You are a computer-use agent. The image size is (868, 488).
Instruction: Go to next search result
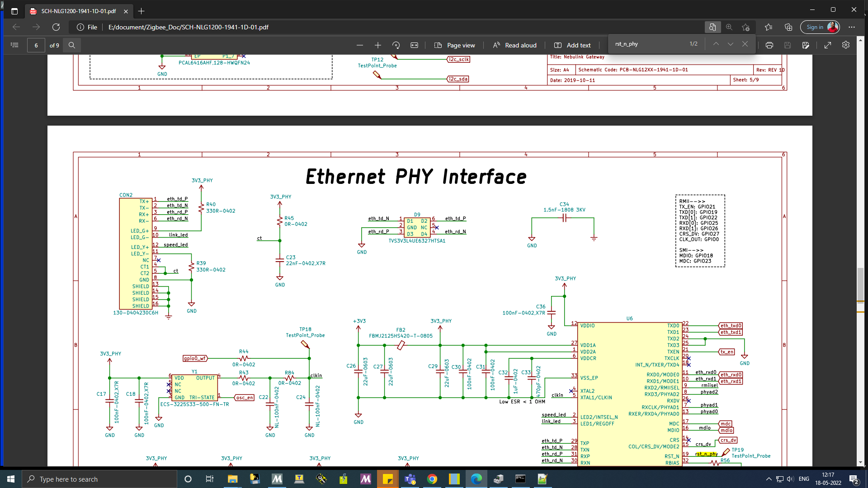tap(731, 44)
